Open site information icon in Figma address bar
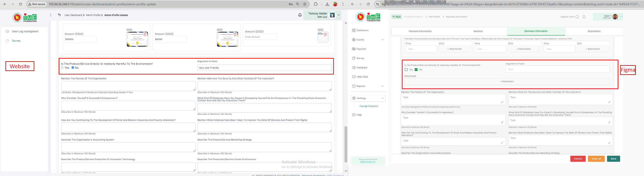 click(x=378, y=4)
